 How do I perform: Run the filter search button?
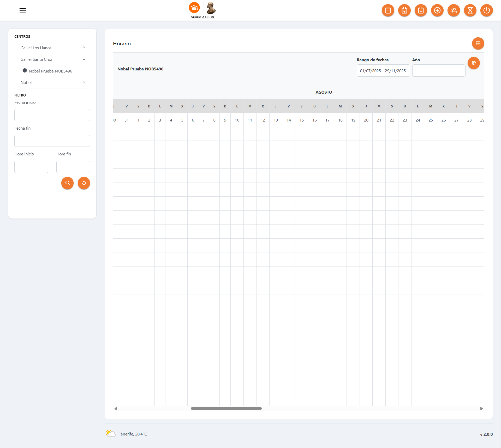click(68, 183)
